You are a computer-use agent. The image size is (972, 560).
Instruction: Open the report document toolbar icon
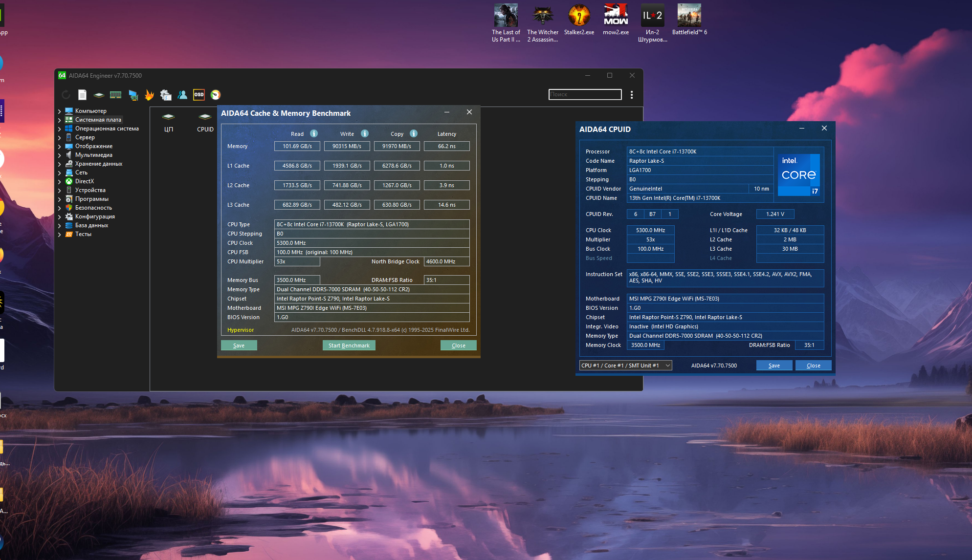(82, 95)
